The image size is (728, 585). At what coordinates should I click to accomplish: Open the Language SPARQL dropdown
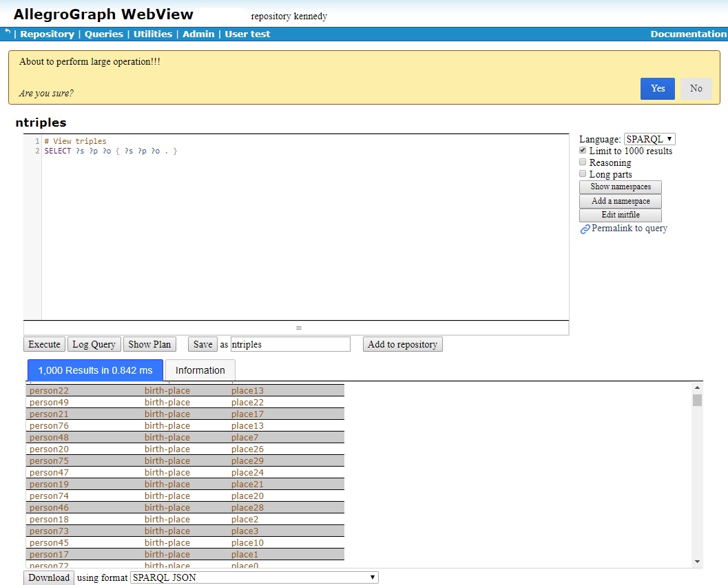click(649, 139)
